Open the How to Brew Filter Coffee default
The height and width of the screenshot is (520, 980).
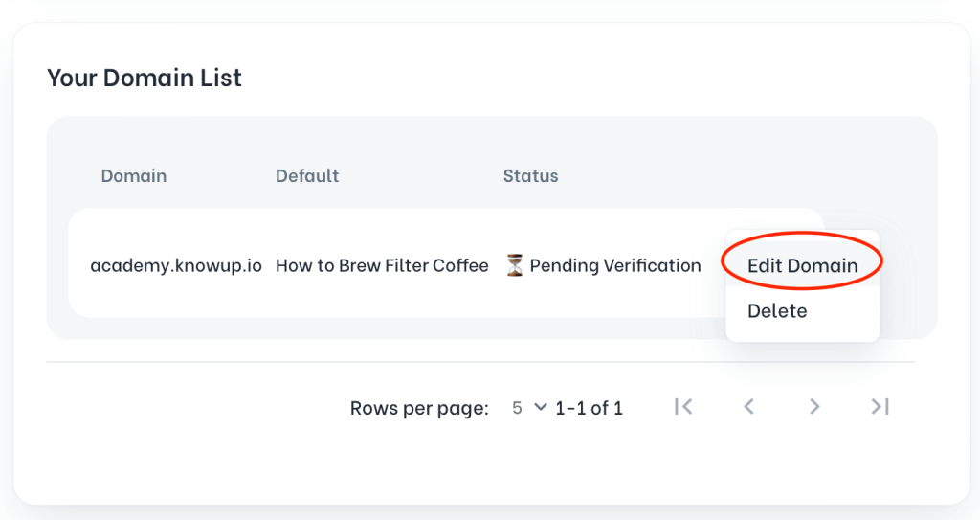[x=382, y=265]
